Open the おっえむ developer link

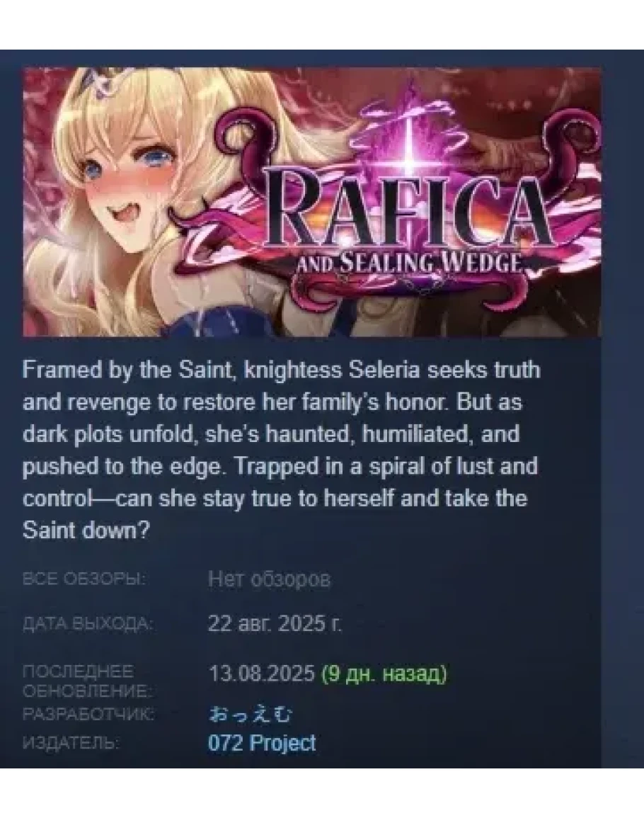point(251,714)
